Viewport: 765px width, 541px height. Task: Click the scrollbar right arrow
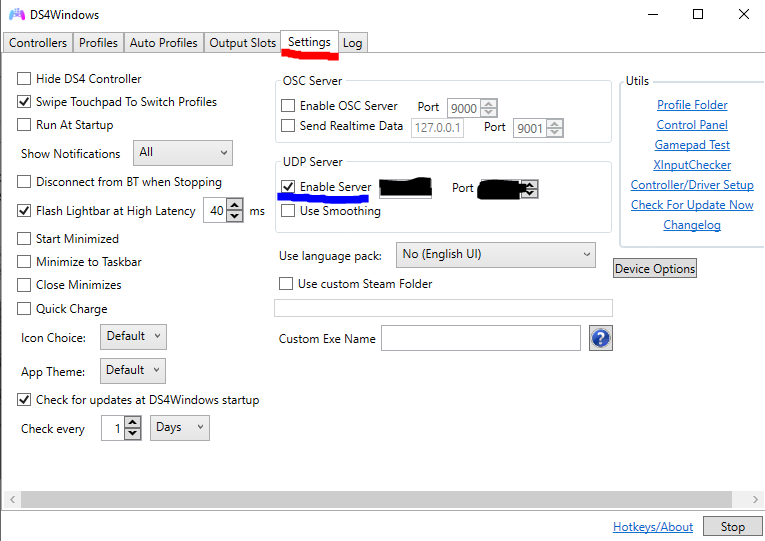[x=755, y=499]
